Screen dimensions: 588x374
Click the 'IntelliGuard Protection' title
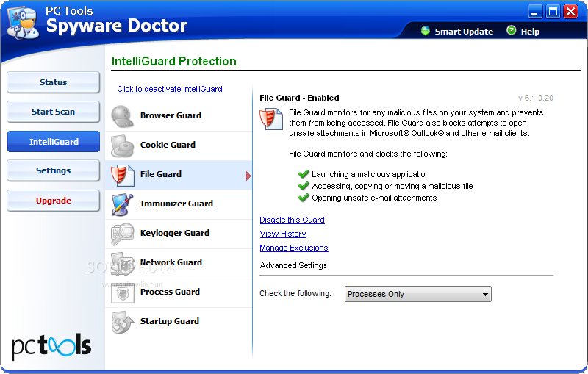click(x=174, y=61)
